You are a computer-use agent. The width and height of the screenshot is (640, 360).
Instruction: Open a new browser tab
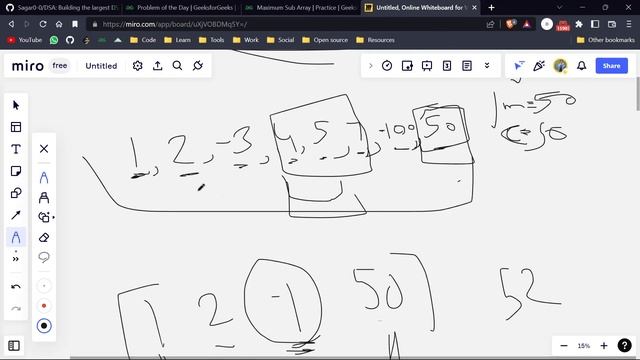pyautogui.click(x=491, y=7)
